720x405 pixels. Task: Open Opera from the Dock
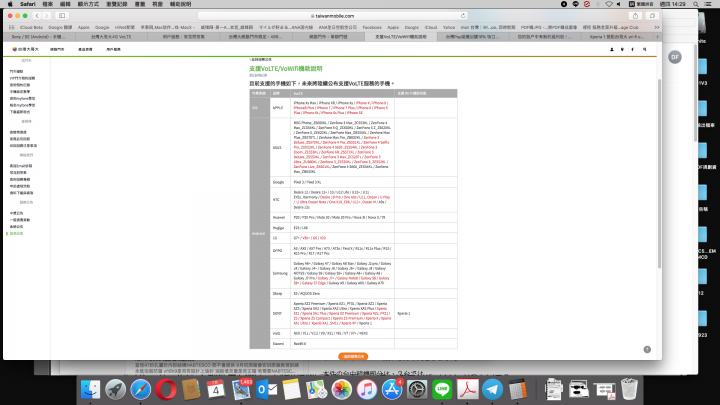[x=166, y=390]
